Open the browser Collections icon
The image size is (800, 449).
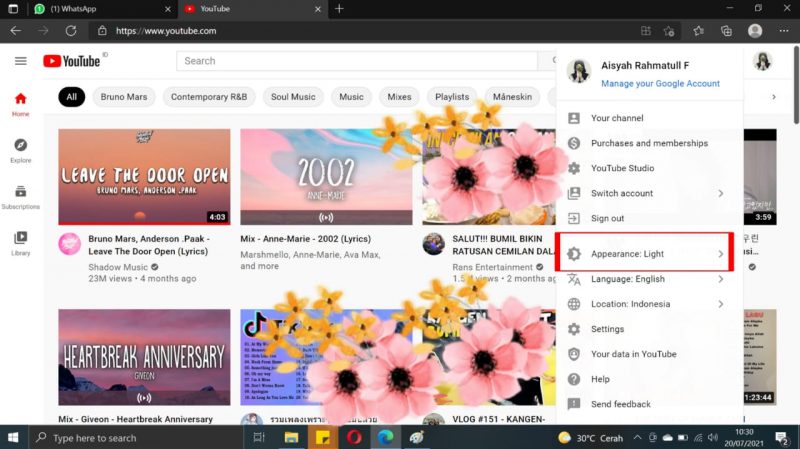point(726,31)
